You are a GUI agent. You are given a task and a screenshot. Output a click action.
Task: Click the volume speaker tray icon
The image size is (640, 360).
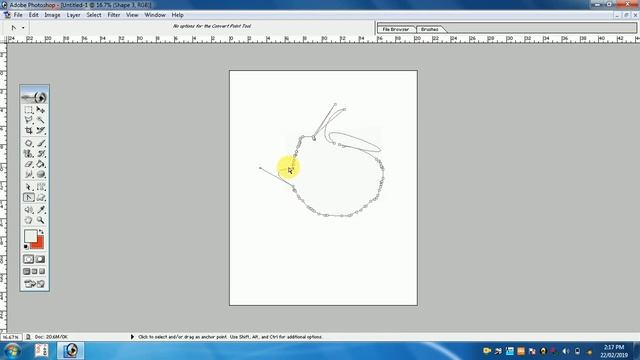(566, 351)
